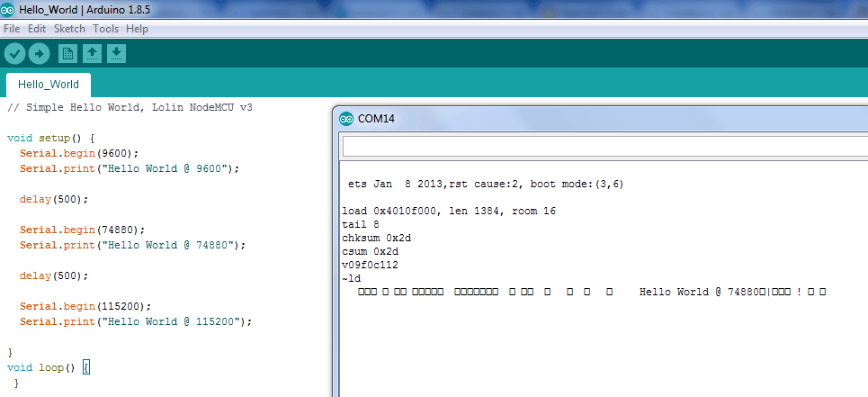Open the Sketch menu
This screenshot has height=397, width=868.
70,29
